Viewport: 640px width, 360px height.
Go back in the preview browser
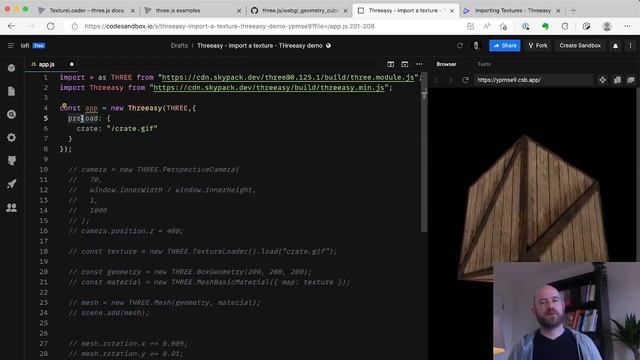click(436, 80)
